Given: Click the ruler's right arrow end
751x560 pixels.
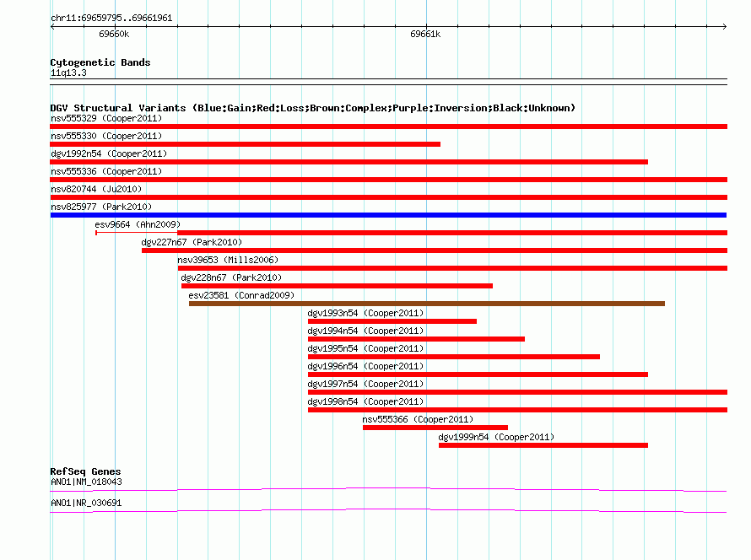Looking at the screenshot, I should tap(724, 26).
